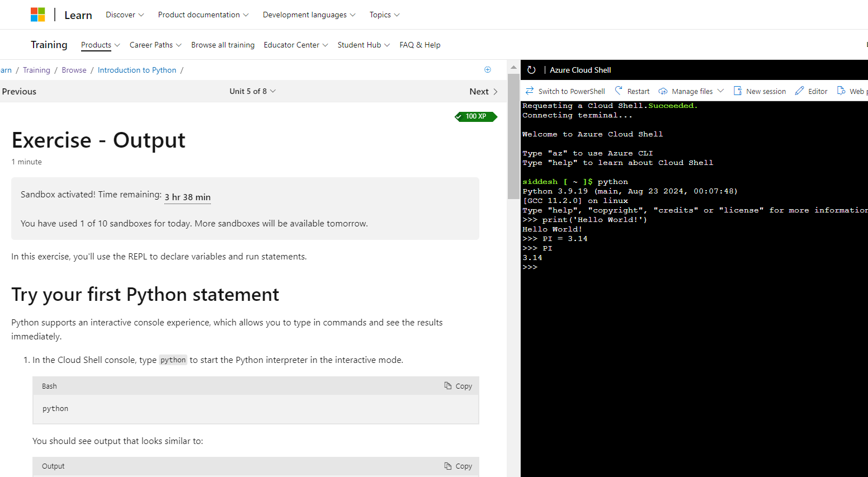Click the Hello World! terminal output
The width and height of the screenshot is (868, 477).
tap(552, 229)
